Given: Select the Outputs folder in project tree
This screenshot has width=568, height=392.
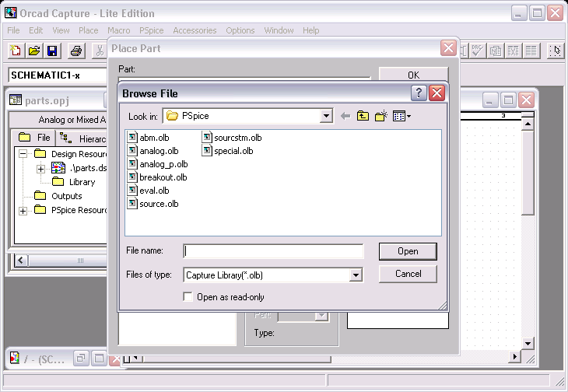Looking at the screenshot, I should click(x=58, y=196).
